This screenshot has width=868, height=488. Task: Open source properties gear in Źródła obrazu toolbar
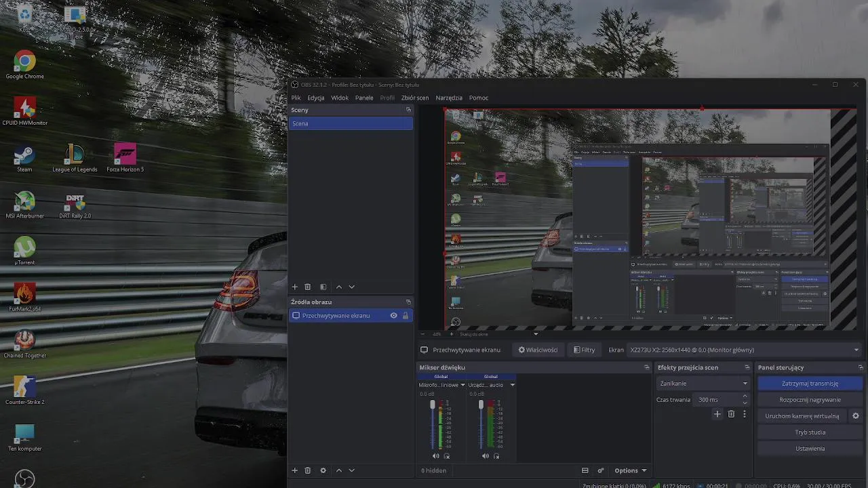click(323, 470)
